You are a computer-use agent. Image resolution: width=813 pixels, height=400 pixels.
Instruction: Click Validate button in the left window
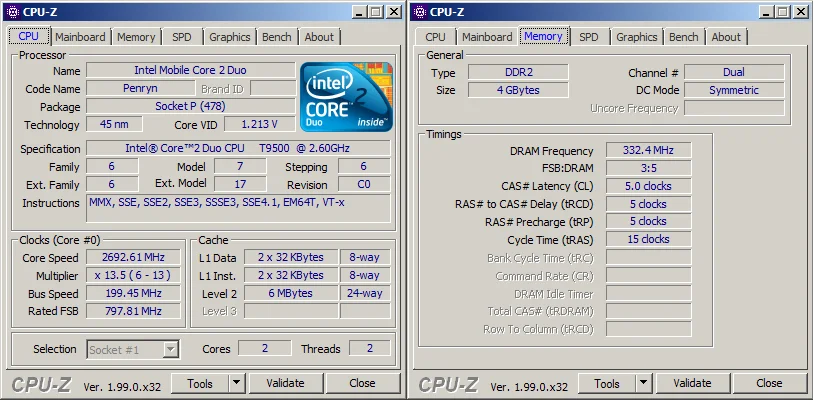coord(285,383)
